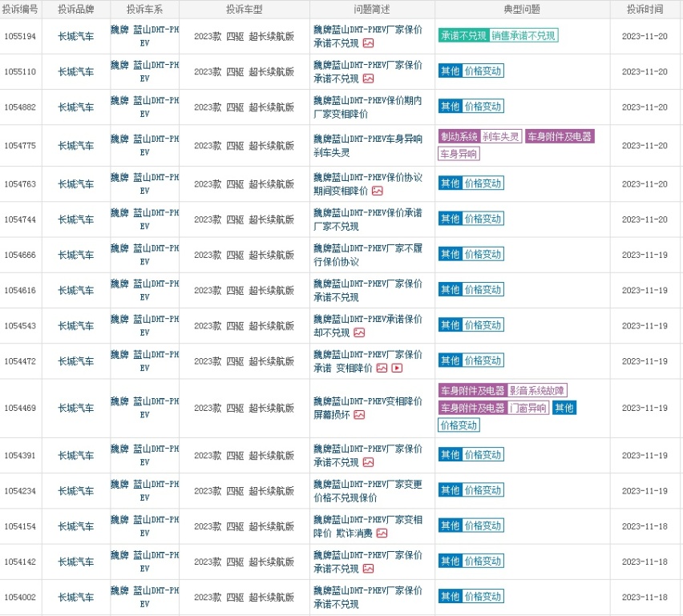Click the 典型问题 column header
Viewport: 683px width, 616px height.
(522, 9)
